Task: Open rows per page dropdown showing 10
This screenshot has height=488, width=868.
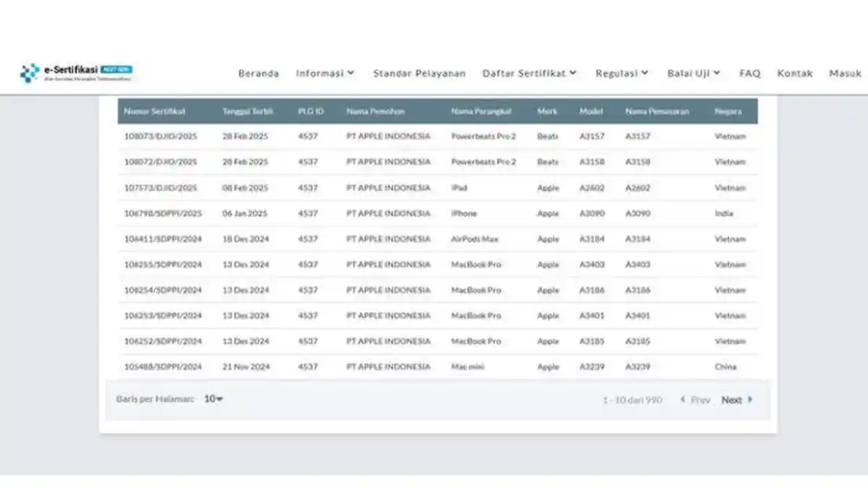Action: (x=213, y=399)
